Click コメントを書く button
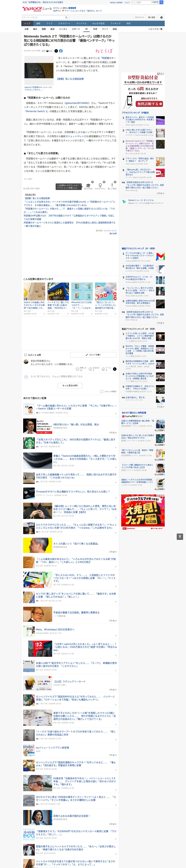This screenshot has width=186, height=868. [x=93, y=355]
